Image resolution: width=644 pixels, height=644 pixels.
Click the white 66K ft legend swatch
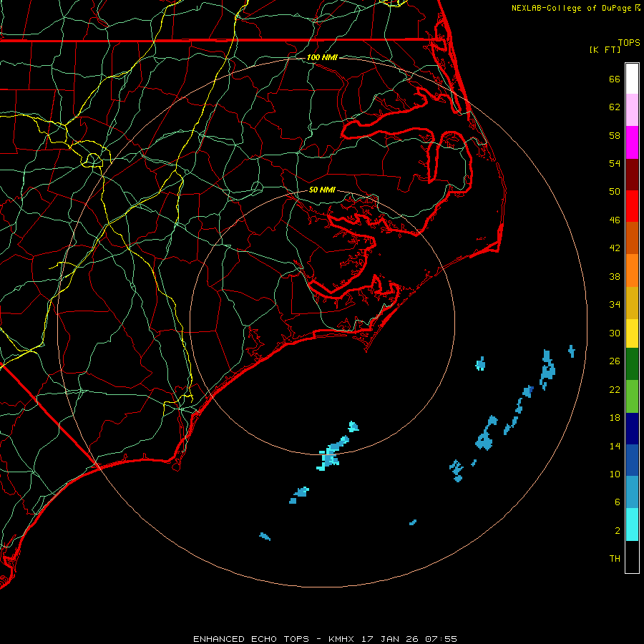(x=632, y=79)
